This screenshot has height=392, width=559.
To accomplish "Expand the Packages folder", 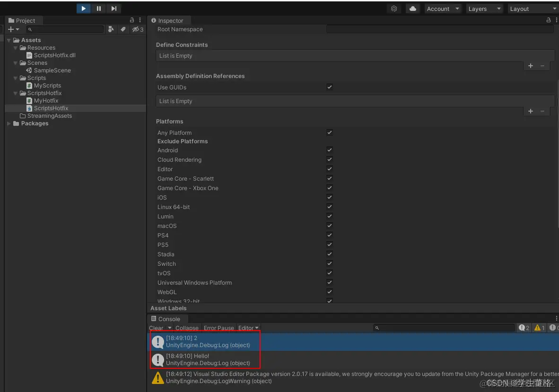I will [9, 124].
